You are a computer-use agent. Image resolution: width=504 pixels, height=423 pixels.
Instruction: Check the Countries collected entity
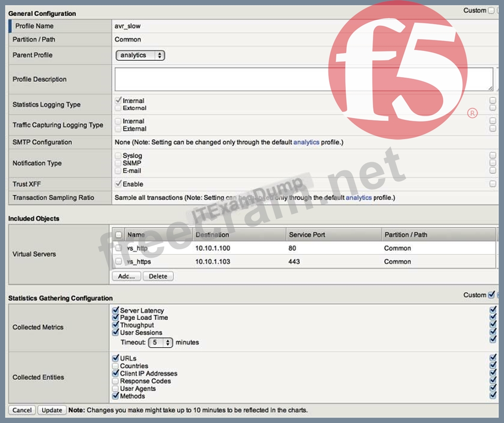tap(116, 366)
